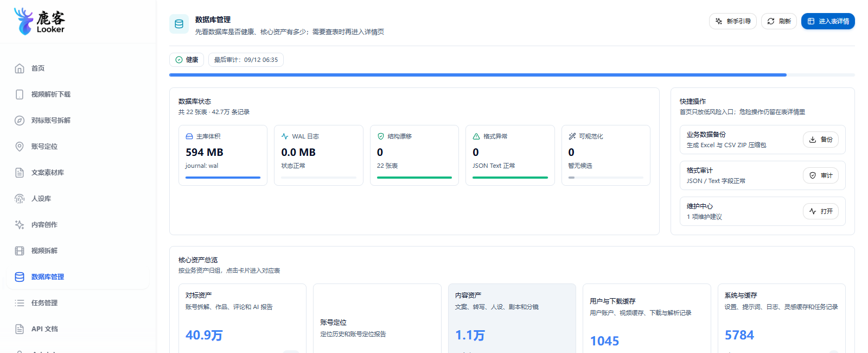The image size is (868, 353).
Task: Click 共 22 张表 · 42.7万 条记录 text
Action: coord(214,112)
